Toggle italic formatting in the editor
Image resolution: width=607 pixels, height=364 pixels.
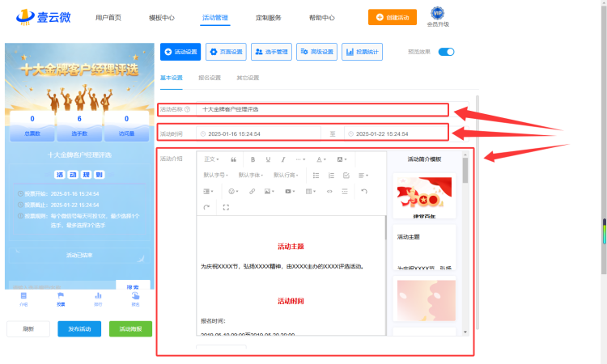pos(283,159)
